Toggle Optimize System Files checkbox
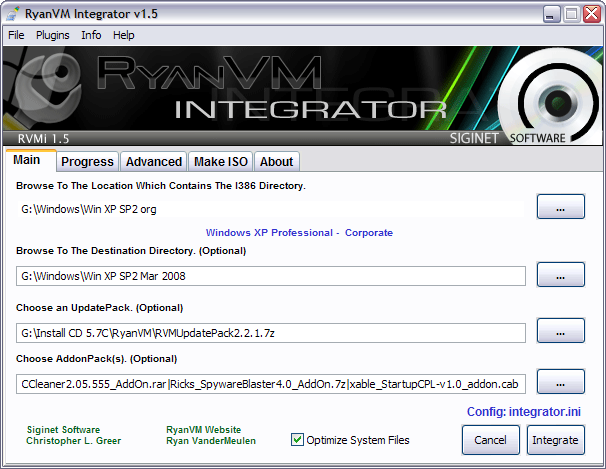The height and width of the screenshot is (469, 606). point(297,440)
